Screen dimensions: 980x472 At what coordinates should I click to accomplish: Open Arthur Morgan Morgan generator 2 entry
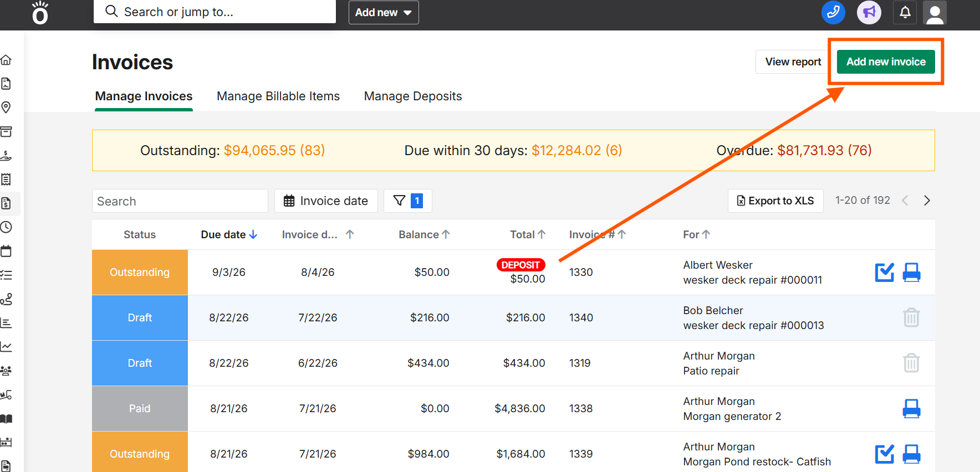pyautogui.click(x=732, y=408)
